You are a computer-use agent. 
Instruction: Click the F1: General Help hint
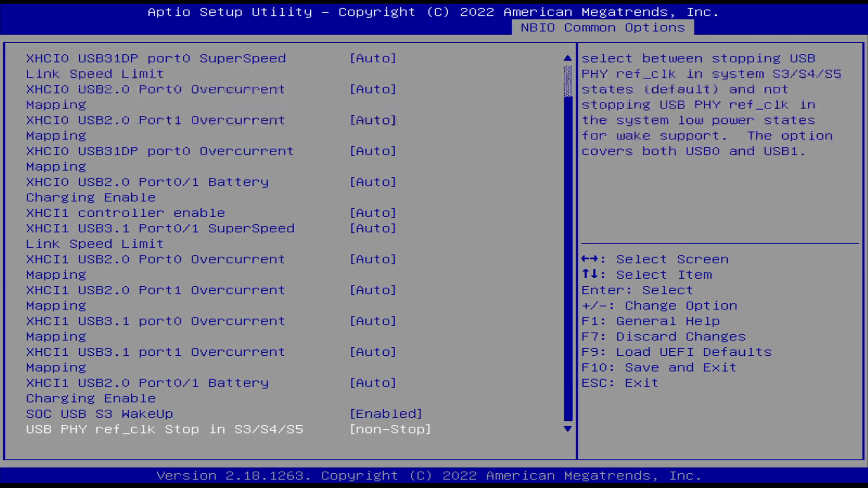point(651,321)
